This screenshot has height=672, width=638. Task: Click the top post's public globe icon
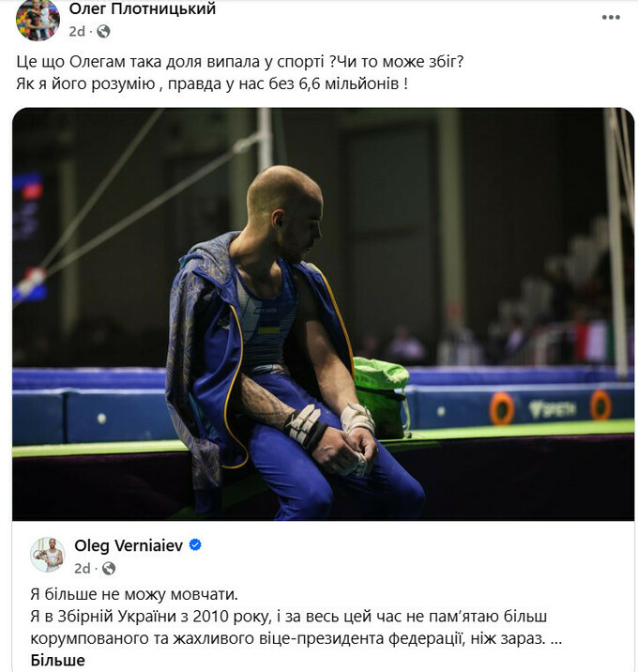(103, 31)
